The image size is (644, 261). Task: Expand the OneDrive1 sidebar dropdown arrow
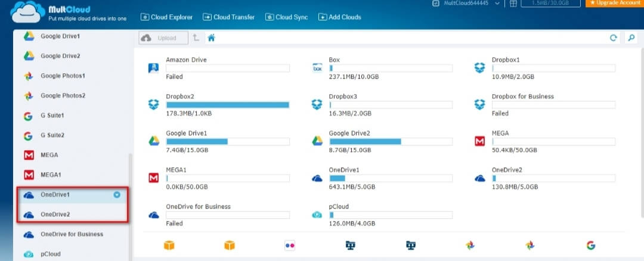pyautogui.click(x=117, y=194)
